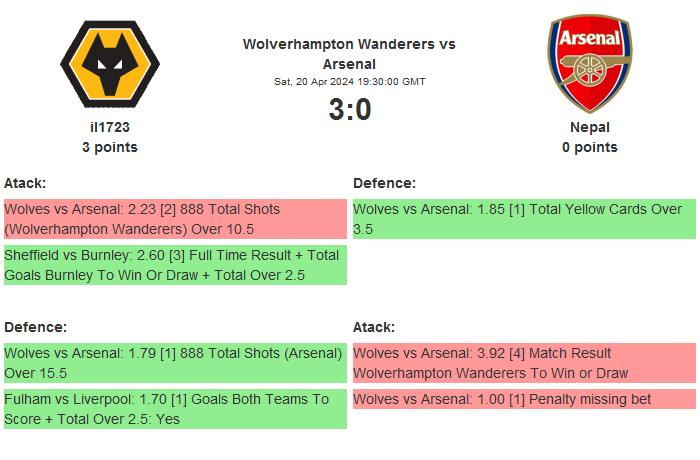700x460 pixels.
Task: Click the left Atack heading under il1723
Action: (x=25, y=183)
